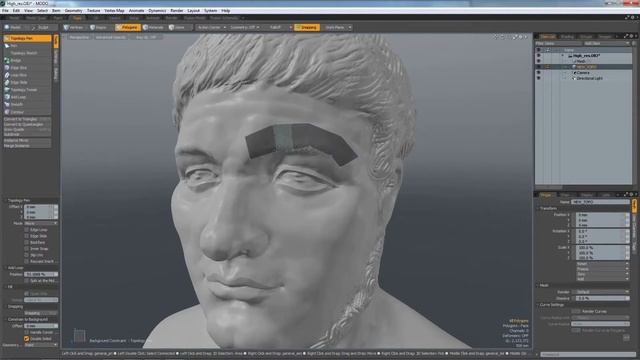Toggle visibility of the Mesh item
Viewport: 640px width, 360px height.
[539, 61]
